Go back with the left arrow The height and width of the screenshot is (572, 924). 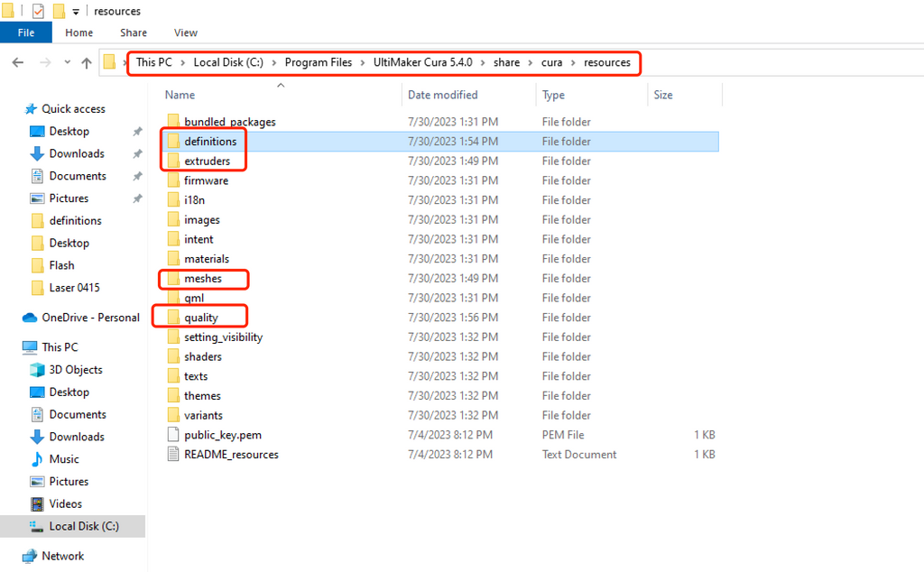tap(18, 62)
